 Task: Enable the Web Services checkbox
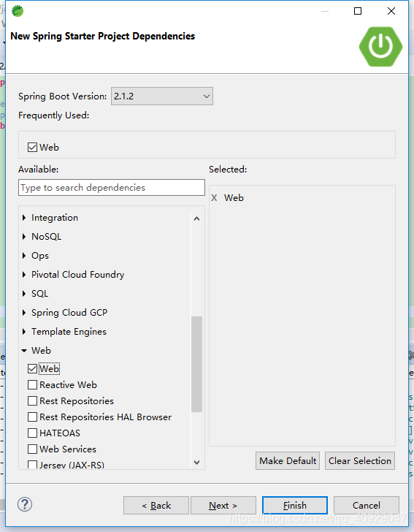[x=33, y=449]
